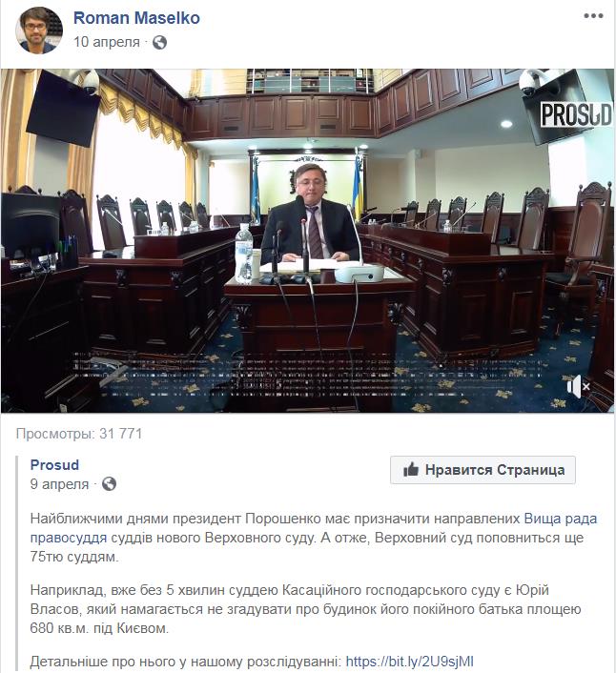Open the Вища рада правосуддя page link
Screen dimensions: 616x673
pos(314,528)
